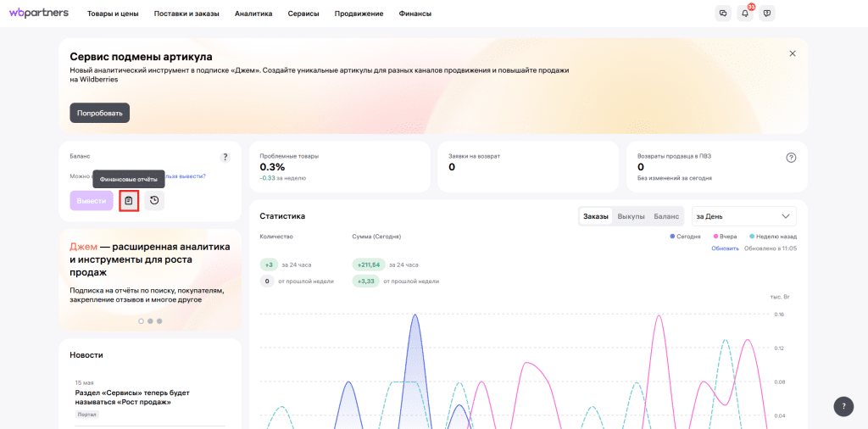
Task: Open the Аналитика menu
Action: 253,14
